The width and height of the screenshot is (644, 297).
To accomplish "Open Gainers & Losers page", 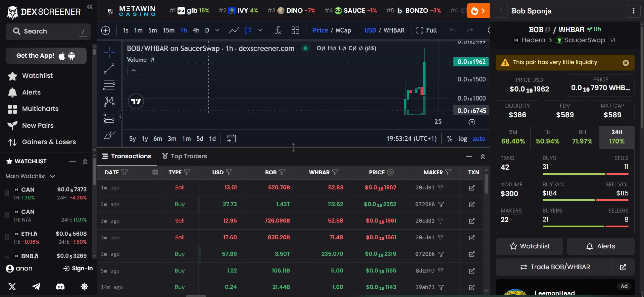I will [x=49, y=142].
